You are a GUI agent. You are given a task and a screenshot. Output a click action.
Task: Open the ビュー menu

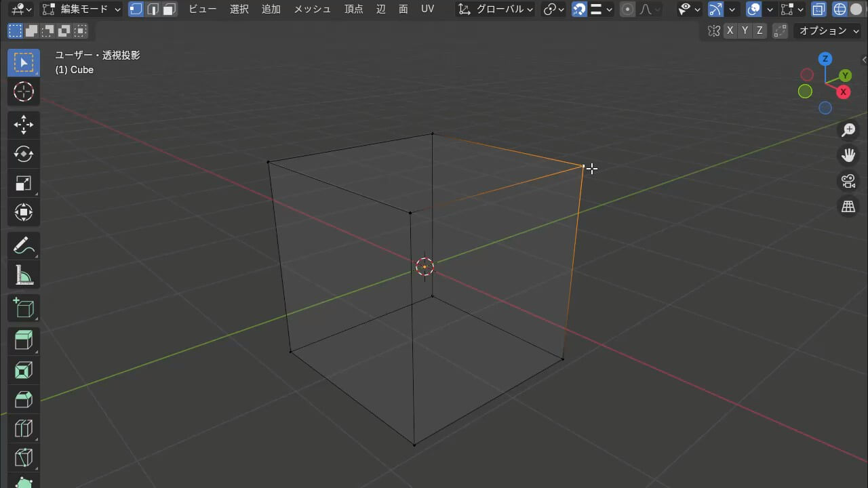coord(202,9)
